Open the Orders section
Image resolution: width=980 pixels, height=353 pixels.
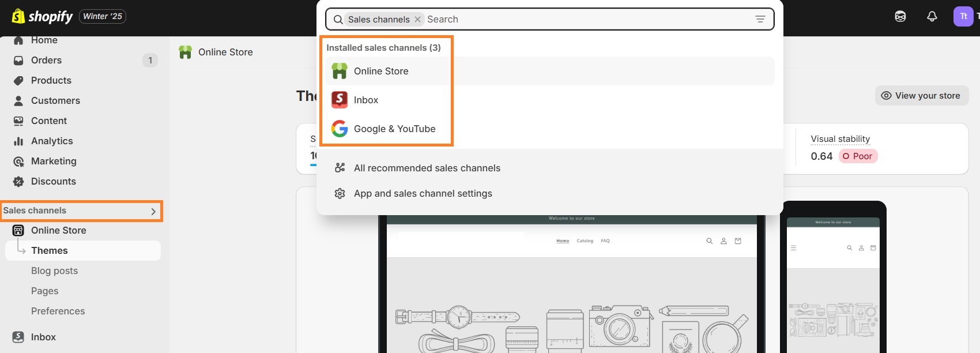46,60
